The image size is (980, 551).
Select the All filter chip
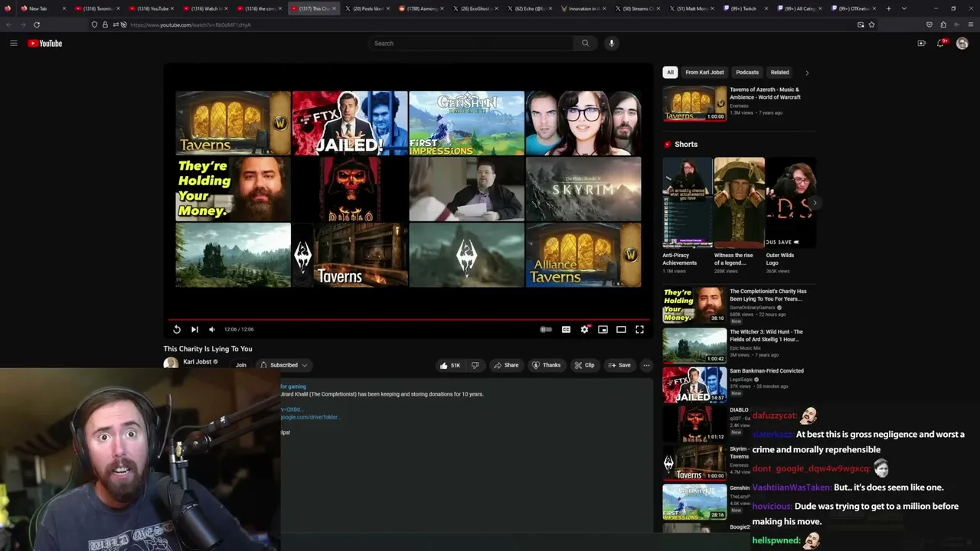pyautogui.click(x=670, y=73)
